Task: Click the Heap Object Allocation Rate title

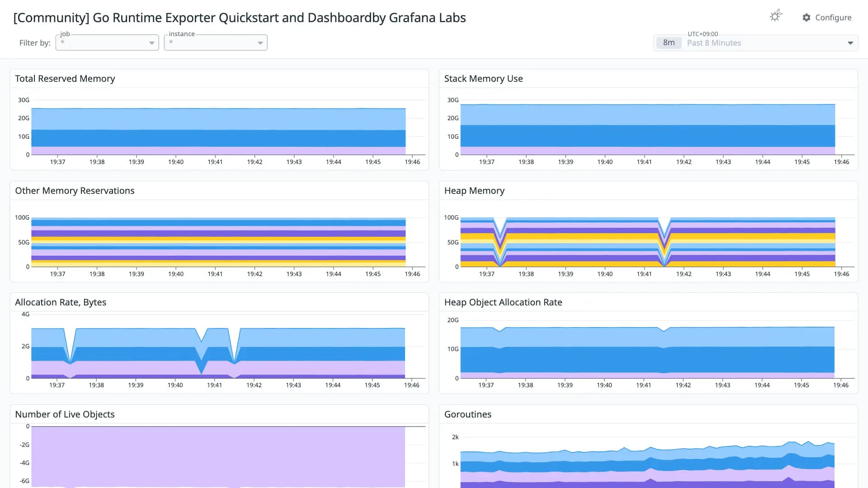Action: 503,302
